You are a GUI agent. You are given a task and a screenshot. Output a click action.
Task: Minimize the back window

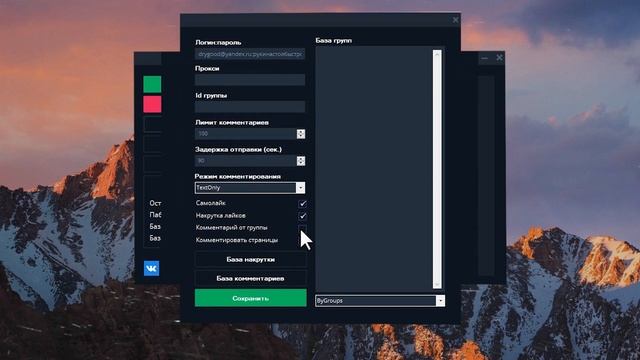(484, 58)
